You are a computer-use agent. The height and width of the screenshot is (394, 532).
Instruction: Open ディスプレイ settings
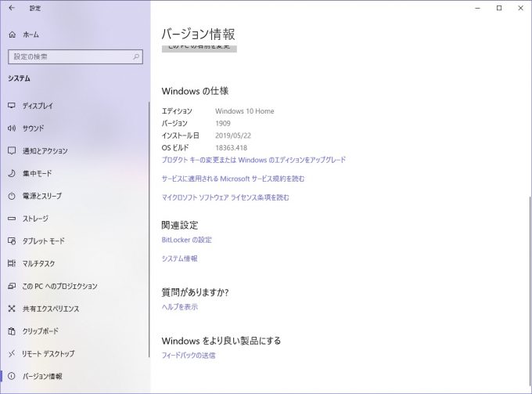[74, 106]
